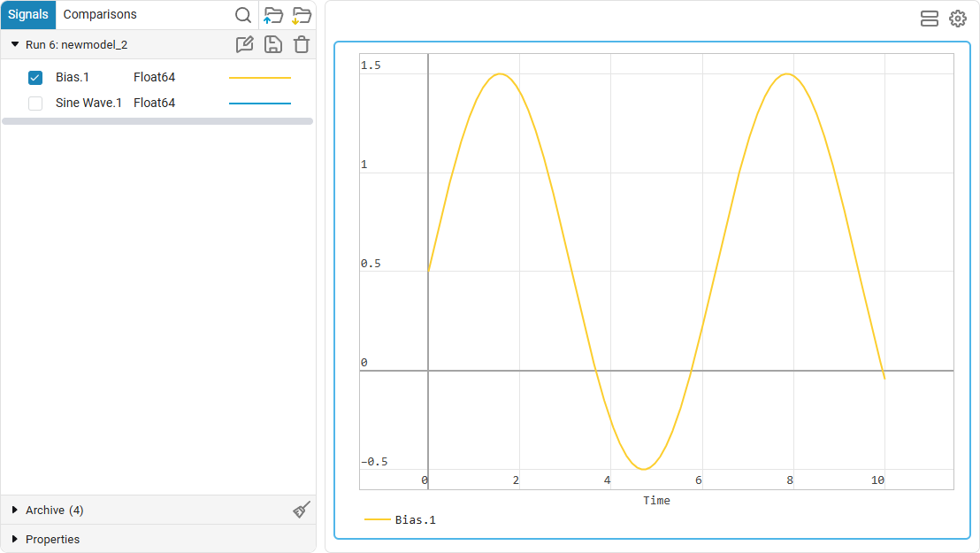Click the Float64 type of Sine Wave.1

[x=155, y=104]
